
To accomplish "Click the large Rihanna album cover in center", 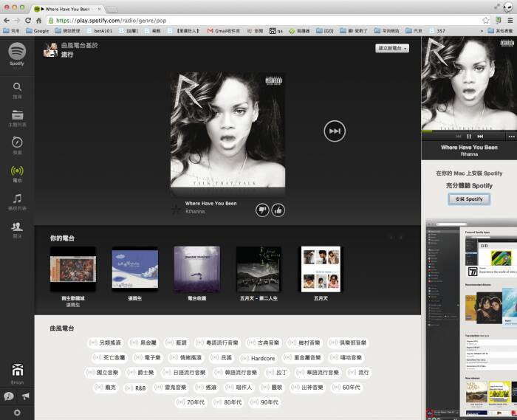I will point(227,130).
